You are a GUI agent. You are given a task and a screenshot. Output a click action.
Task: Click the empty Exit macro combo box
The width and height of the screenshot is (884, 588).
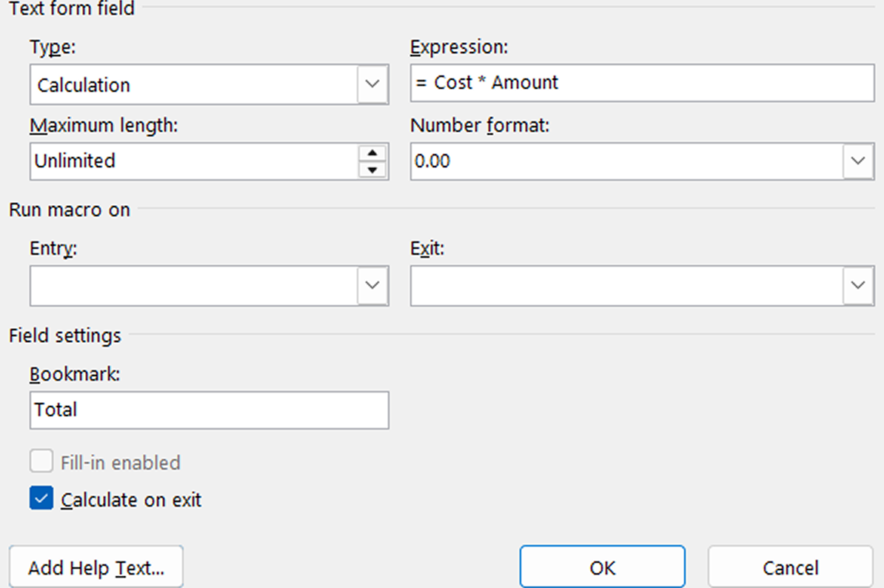point(626,285)
